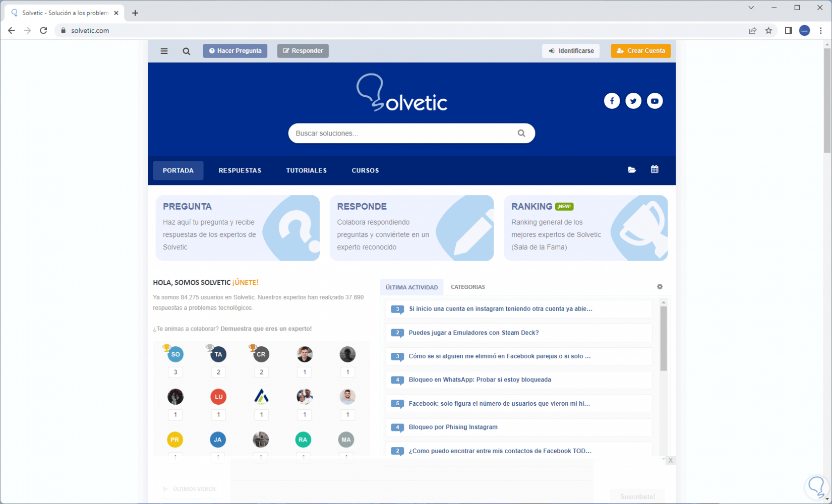Switch to ÚLTIMA ACTIVIDAD tab
The image size is (832, 504).
[x=412, y=287]
